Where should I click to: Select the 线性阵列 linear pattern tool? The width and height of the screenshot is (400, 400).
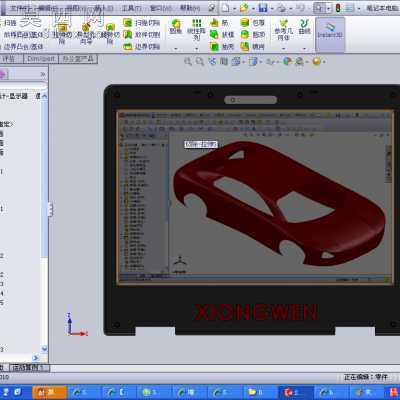(x=196, y=30)
